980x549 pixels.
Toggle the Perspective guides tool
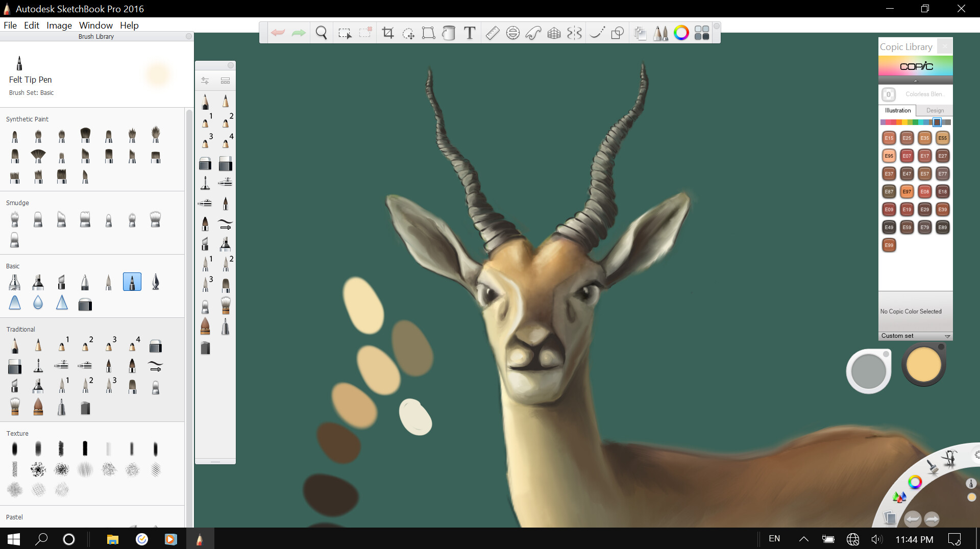554,33
